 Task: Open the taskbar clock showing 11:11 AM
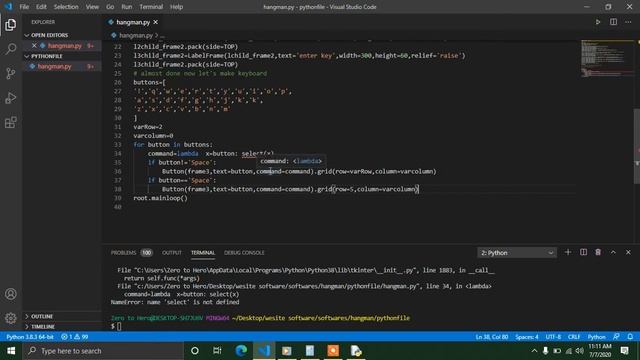600,351
